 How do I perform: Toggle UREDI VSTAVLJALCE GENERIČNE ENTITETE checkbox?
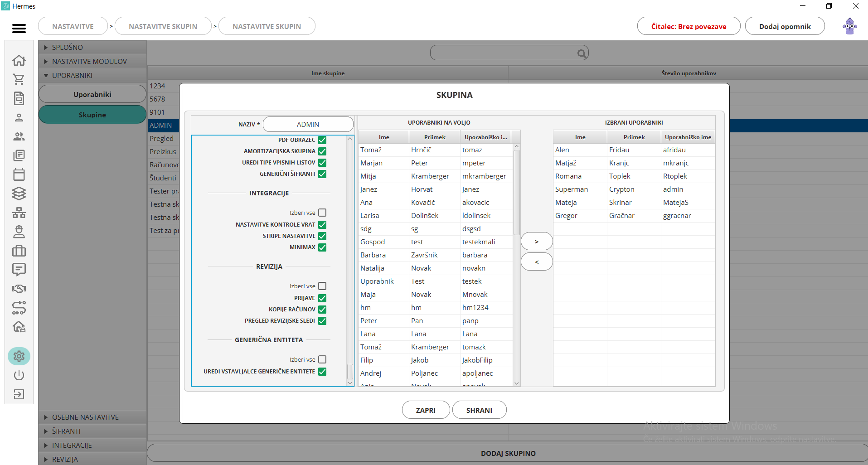click(x=322, y=372)
